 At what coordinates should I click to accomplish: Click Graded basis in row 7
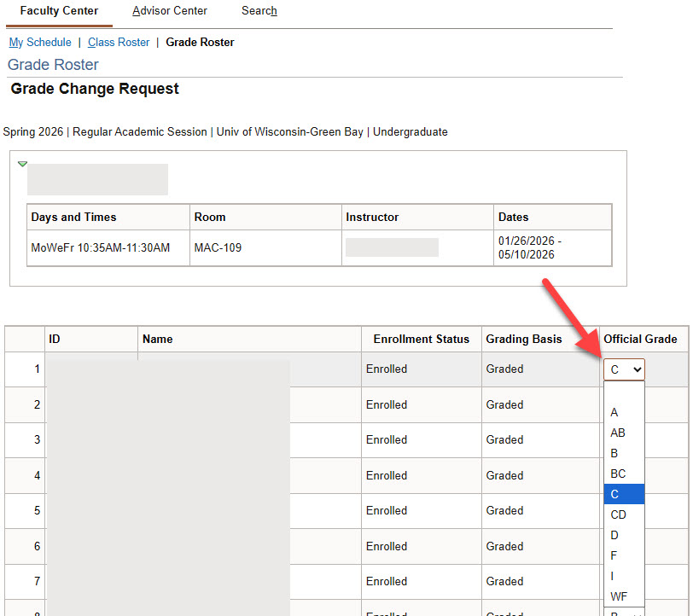tap(504, 581)
